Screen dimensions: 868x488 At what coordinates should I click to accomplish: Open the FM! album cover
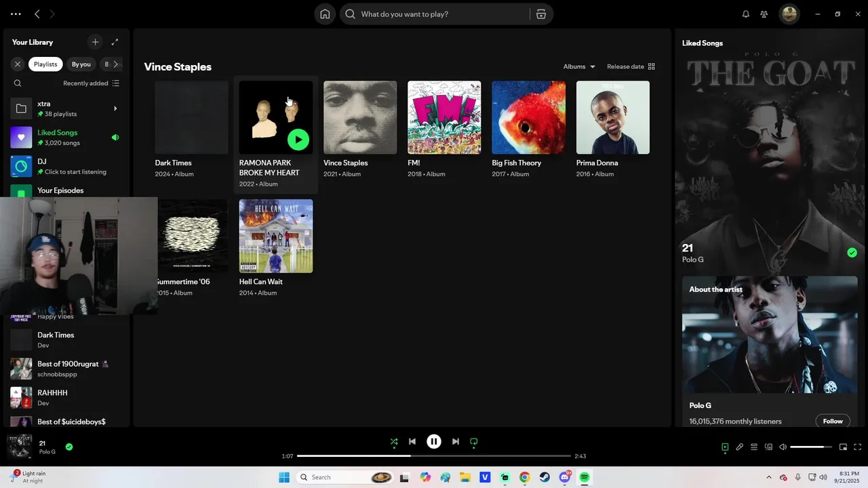444,117
